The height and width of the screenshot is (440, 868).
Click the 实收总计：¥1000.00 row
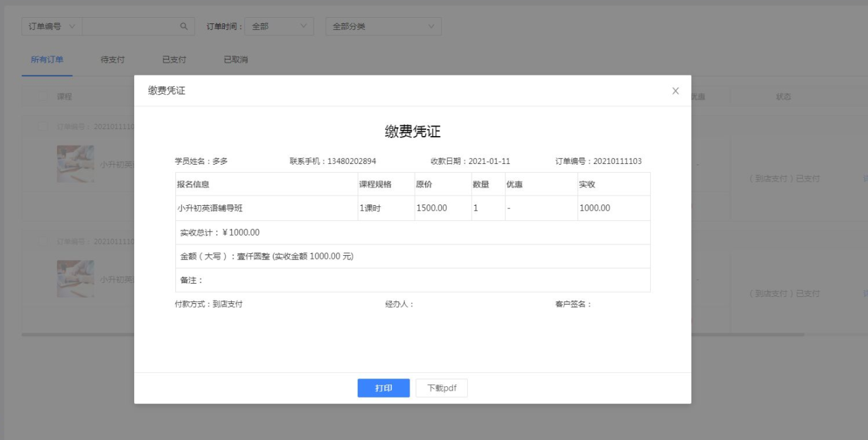click(413, 232)
